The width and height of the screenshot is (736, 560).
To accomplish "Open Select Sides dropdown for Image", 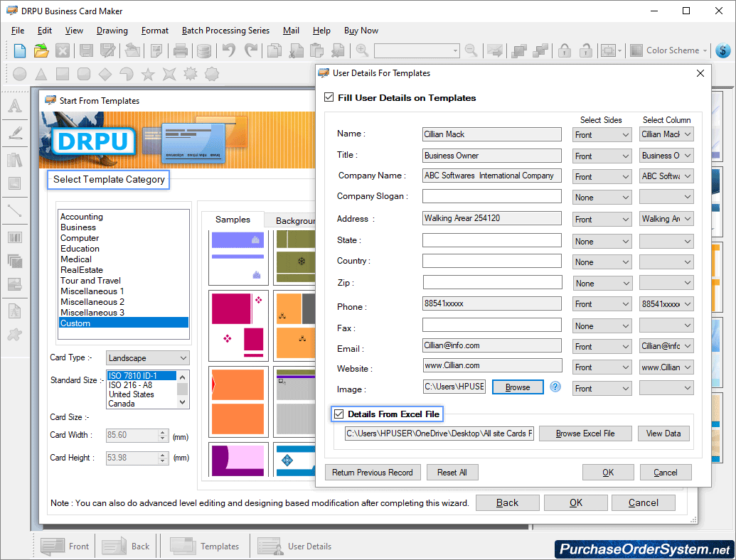I will (602, 388).
